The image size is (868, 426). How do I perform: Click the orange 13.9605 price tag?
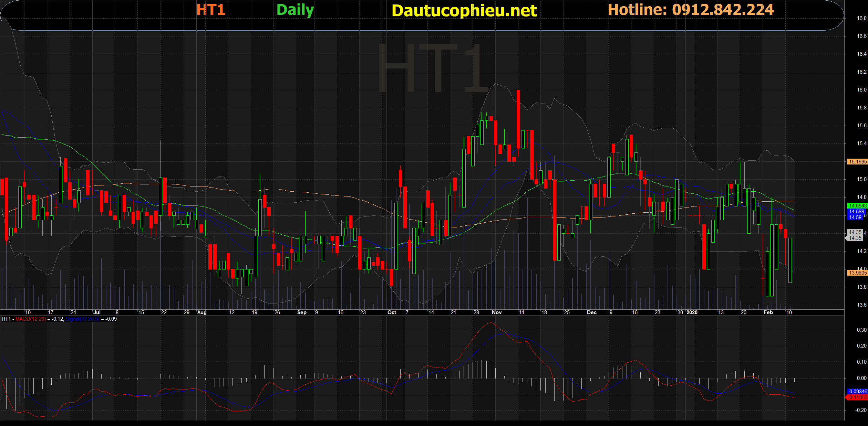tap(857, 273)
